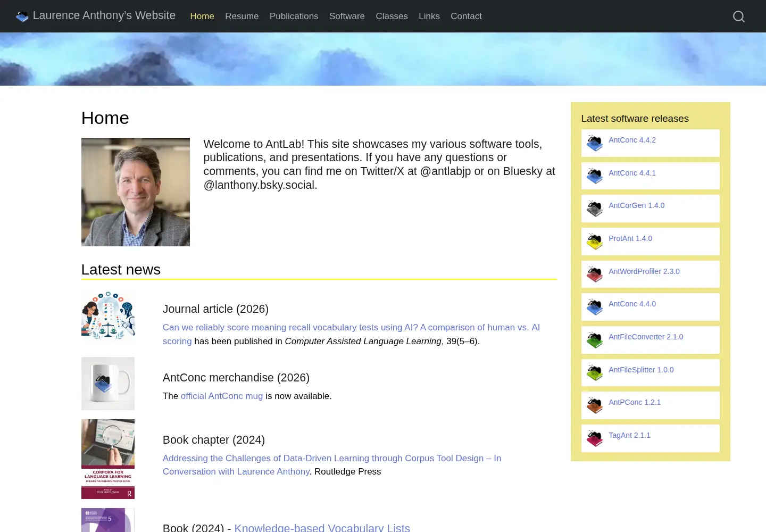
Task: Click the red ant icon for AntWordProfiler 2.3.0
Action: pyautogui.click(x=595, y=275)
